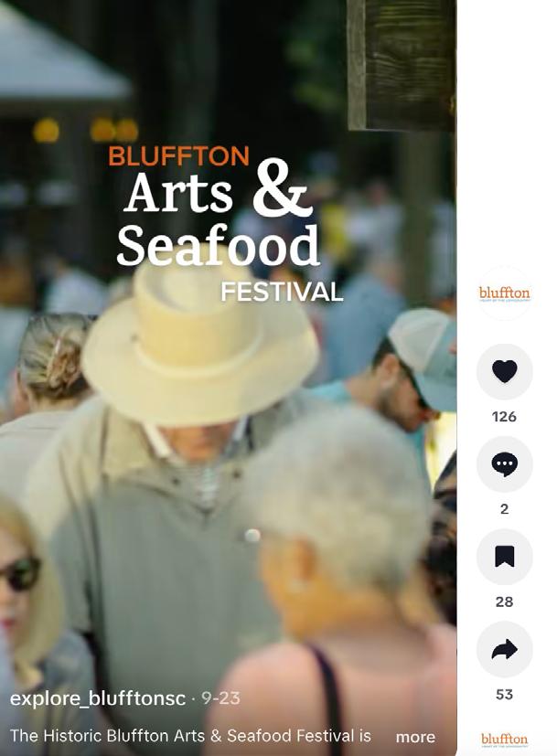Click the 126 likes count
Screen dimensions: 557x756
(x=505, y=417)
